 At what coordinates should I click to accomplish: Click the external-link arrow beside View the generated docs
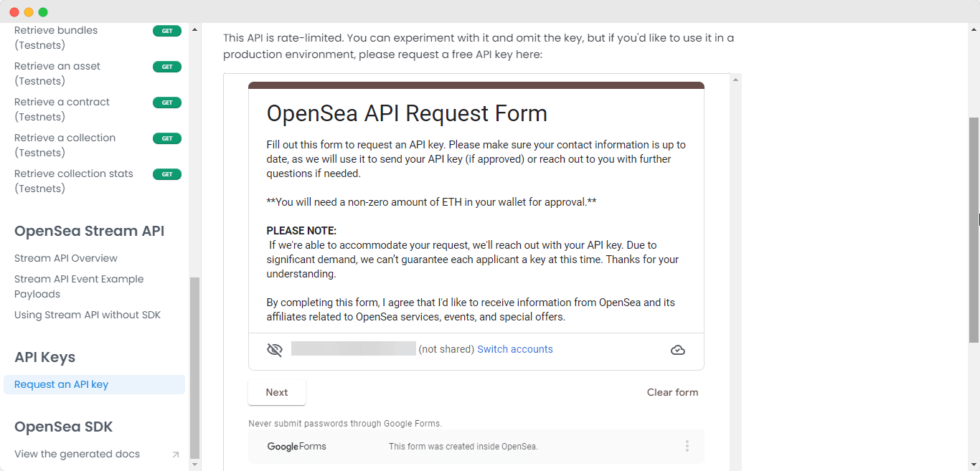click(x=176, y=455)
